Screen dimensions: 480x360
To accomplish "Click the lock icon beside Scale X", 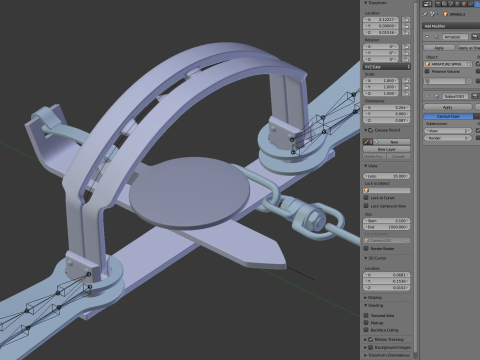I will [x=406, y=81].
